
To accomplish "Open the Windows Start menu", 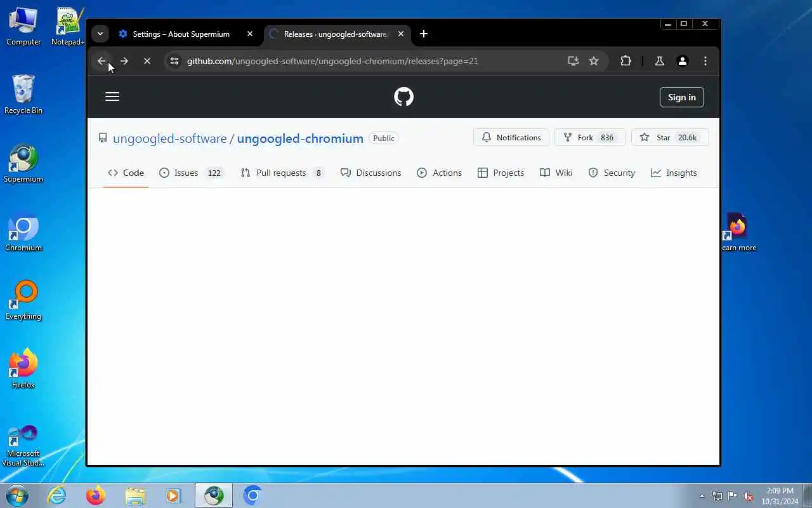I will click(16, 495).
